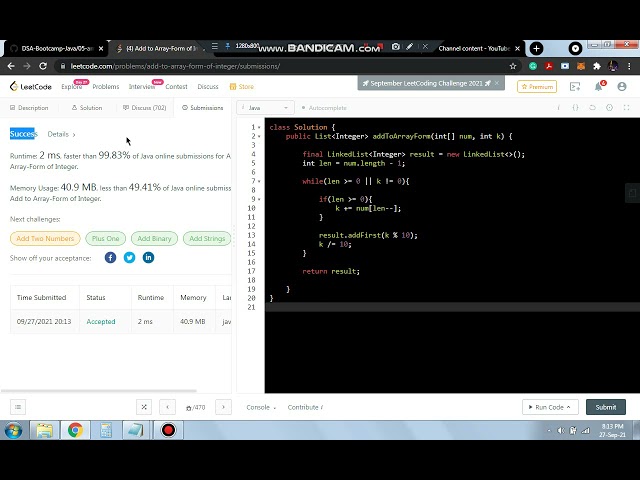Switch to Channel content YouTube tab
This screenshot has height=480, width=640.
[473, 49]
